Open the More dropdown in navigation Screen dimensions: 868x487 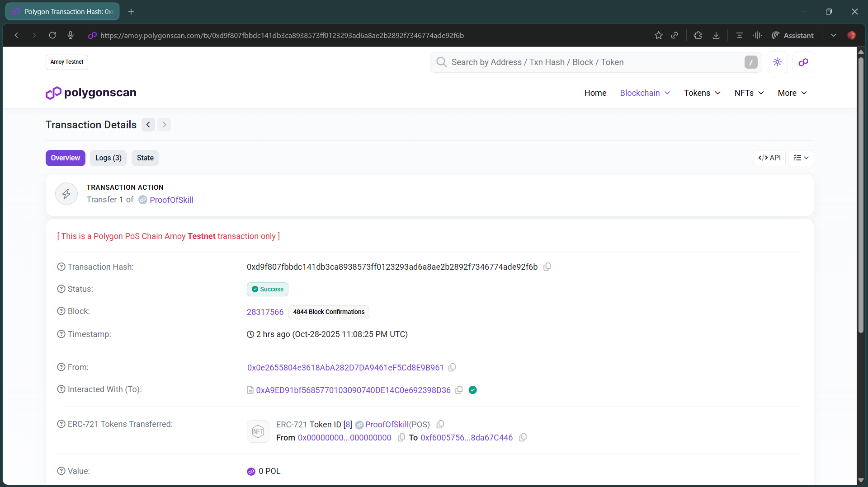(x=792, y=93)
